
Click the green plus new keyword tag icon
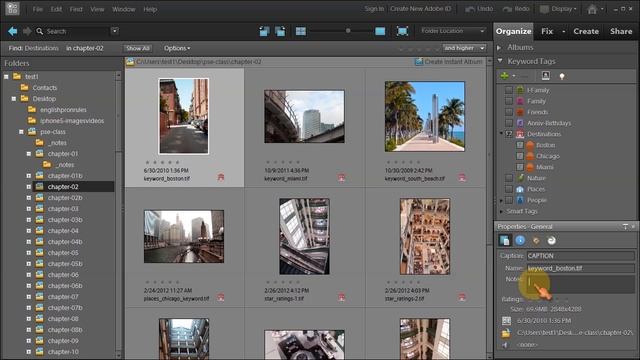[504, 76]
